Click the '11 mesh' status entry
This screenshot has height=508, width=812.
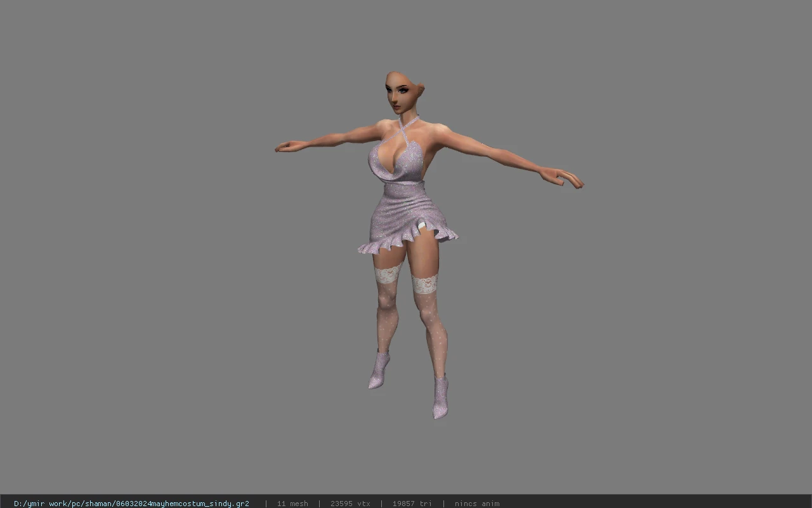(292, 504)
